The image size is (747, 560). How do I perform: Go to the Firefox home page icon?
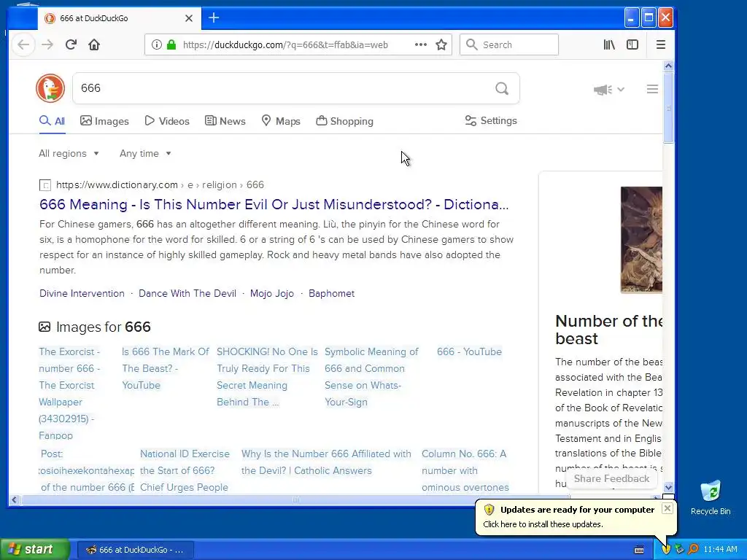(x=94, y=44)
